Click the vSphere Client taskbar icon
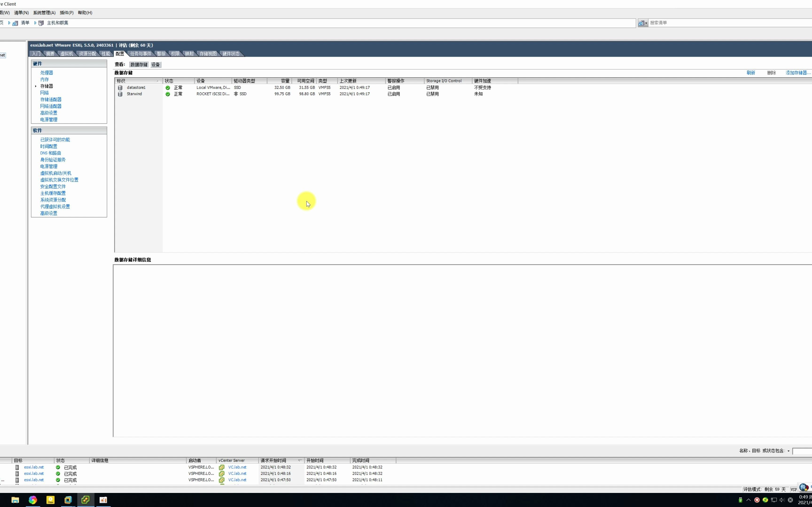The height and width of the screenshot is (507, 812). click(85, 500)
